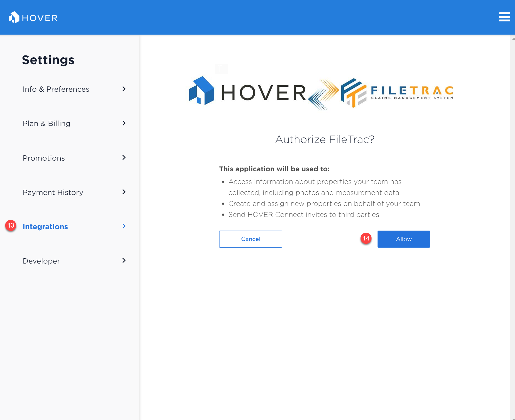Image resolution: width=515 pixels, height=420 pixels.
Task: Click the Settings heading
Action: (x=48, y=60)
